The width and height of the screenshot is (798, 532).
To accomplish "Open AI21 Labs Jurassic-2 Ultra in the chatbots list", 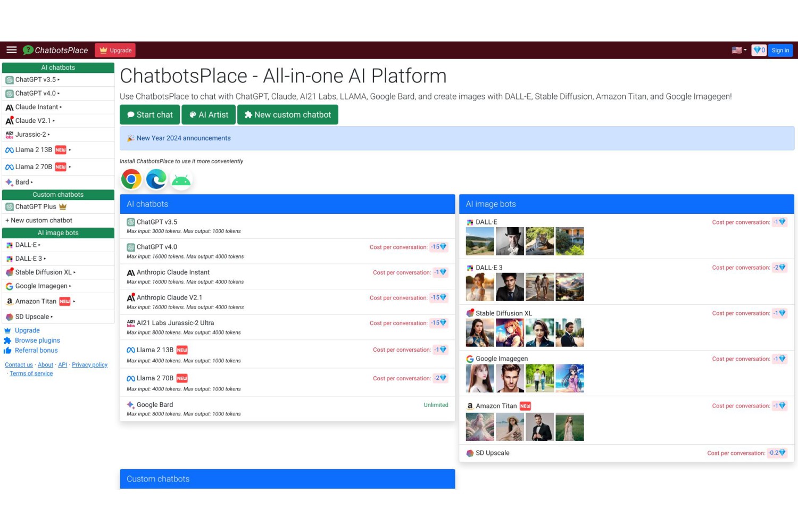I will click(x=175, y=323).
